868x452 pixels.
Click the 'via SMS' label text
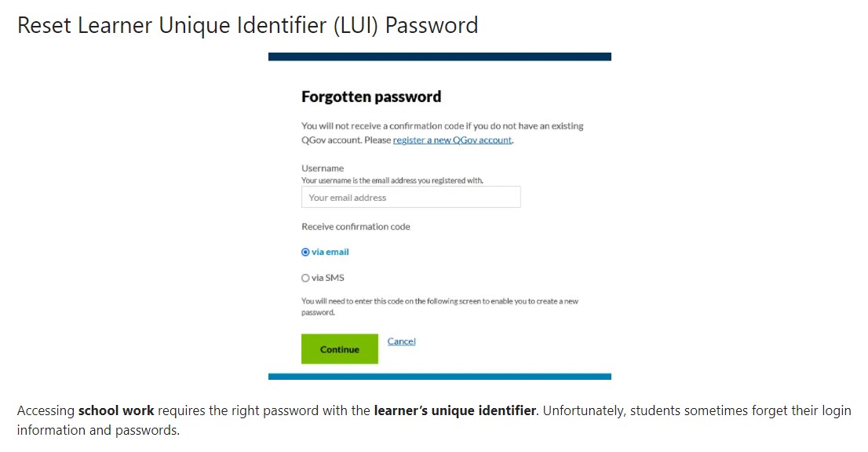point(326,277)
